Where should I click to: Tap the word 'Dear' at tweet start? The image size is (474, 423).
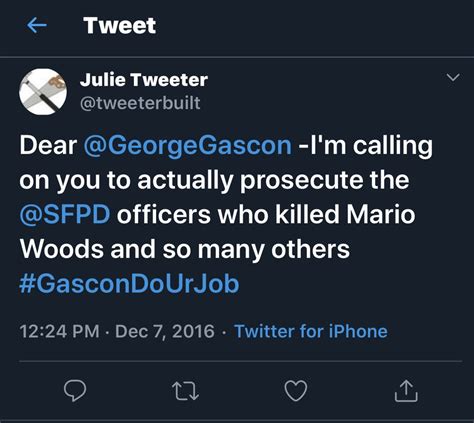[x=48, y=146]
